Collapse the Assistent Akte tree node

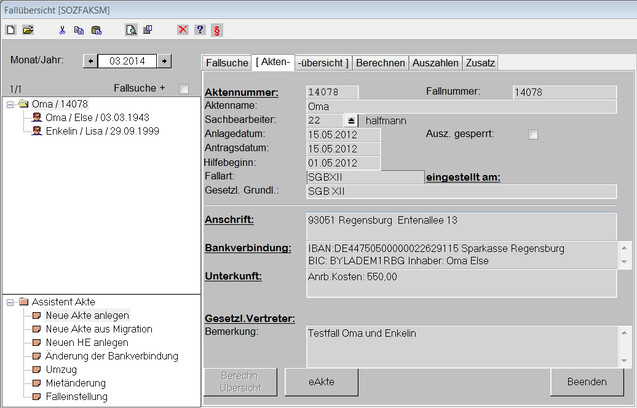pyautogui.click(x=10, y=301)
